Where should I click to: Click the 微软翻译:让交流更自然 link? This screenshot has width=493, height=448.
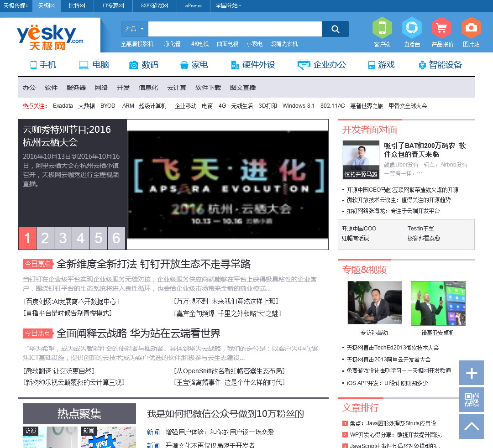(59, 371)
